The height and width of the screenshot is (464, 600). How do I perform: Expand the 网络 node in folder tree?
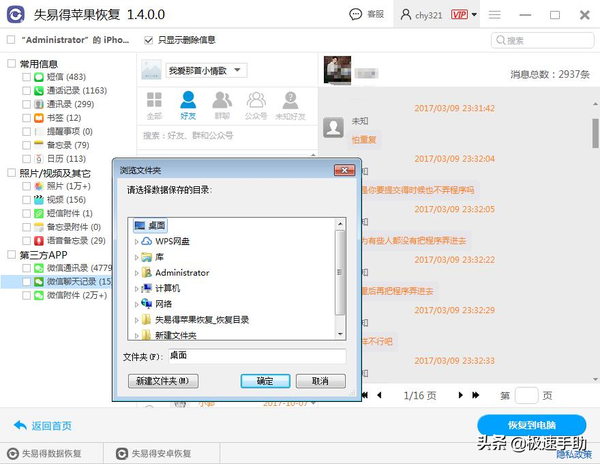pyautogui.click(x=136, y=304)
